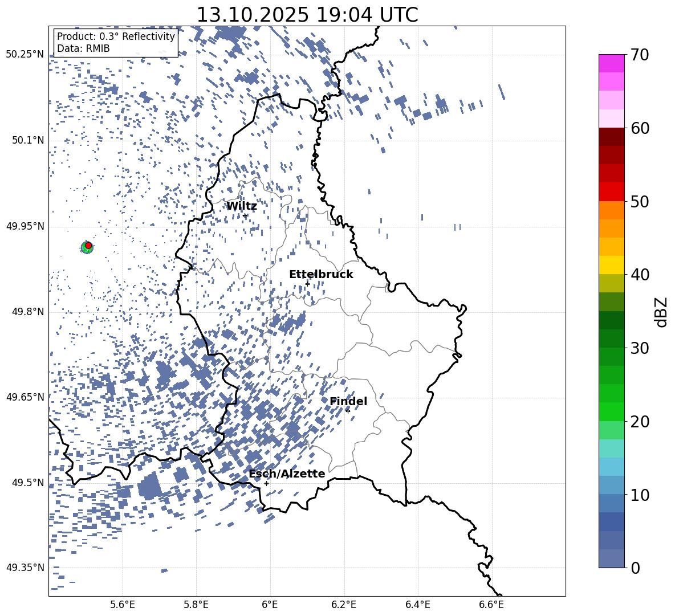Click the 5.6°E longitude label
Viewport: 675px width, 616px height.
click(x=123, y=605)
